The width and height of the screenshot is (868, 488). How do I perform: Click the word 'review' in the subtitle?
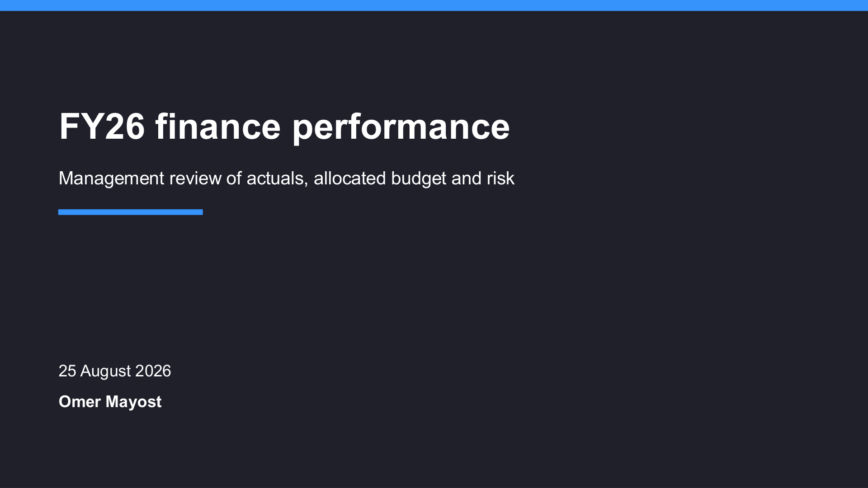pyautogui.click(x=195, y=178)
